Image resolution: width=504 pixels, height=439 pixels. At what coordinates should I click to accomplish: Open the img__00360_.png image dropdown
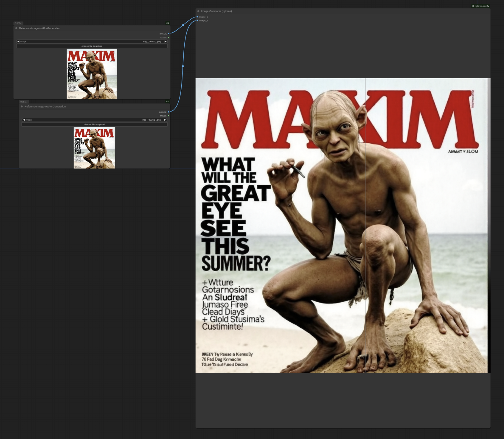pos(92,41)
